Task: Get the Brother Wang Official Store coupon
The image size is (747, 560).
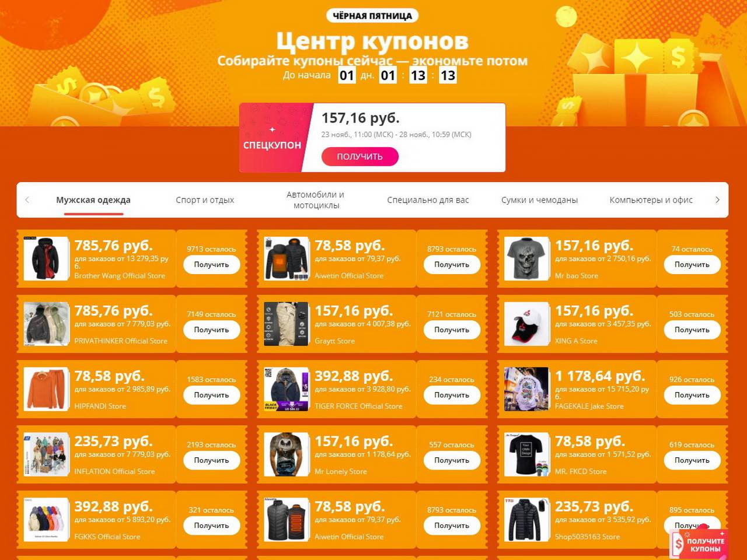Action: pyautogui.click(x=211, y=265)
